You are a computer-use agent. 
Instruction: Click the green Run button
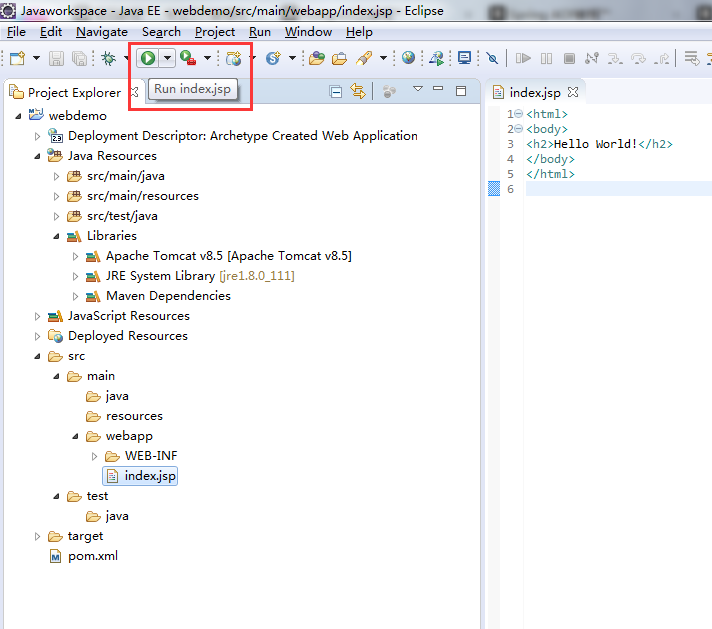click(148, 58)
